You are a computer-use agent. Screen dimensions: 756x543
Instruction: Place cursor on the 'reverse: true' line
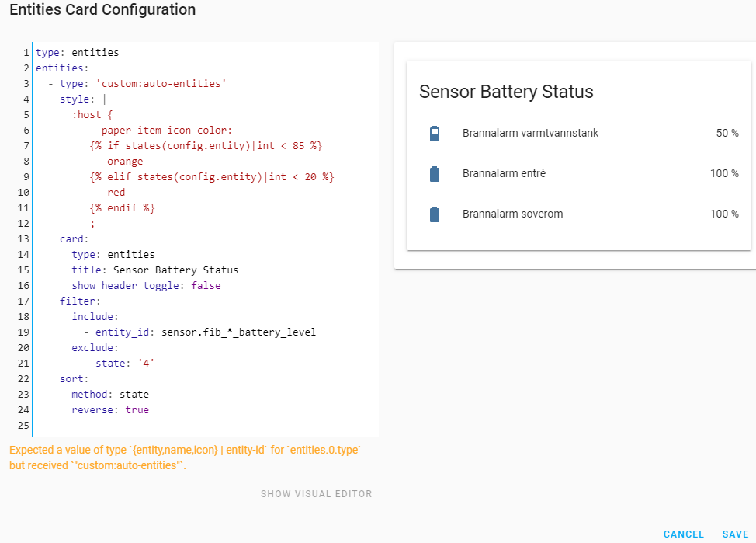pyautogui.click(x=110, y=410)
